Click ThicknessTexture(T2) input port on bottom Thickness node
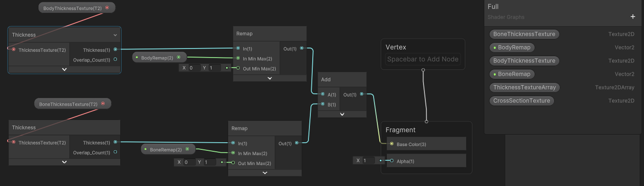Screen dimensions: 644x186 (x=13, y=142)
